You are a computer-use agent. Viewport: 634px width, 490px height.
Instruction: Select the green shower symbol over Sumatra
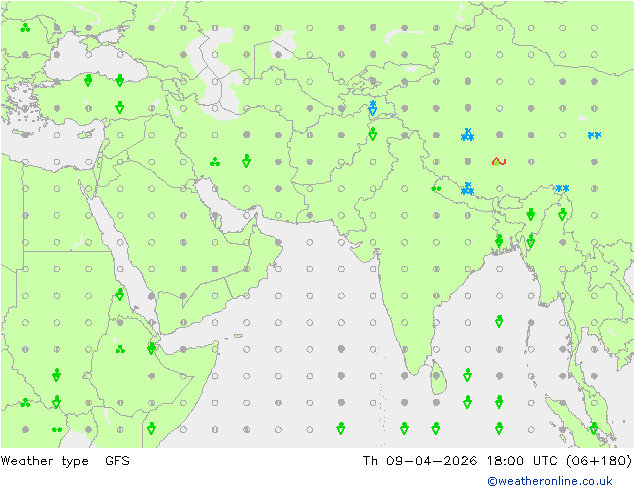[x=594, y=428]
